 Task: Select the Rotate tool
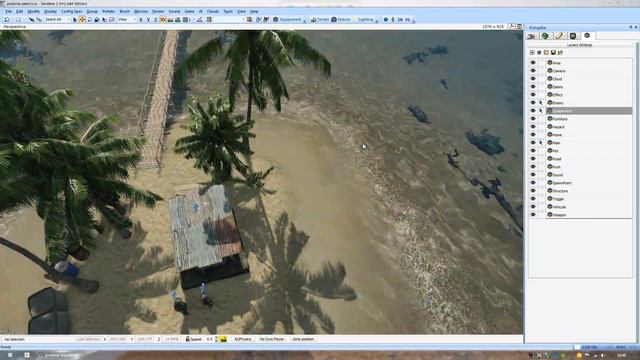point(89,19)
